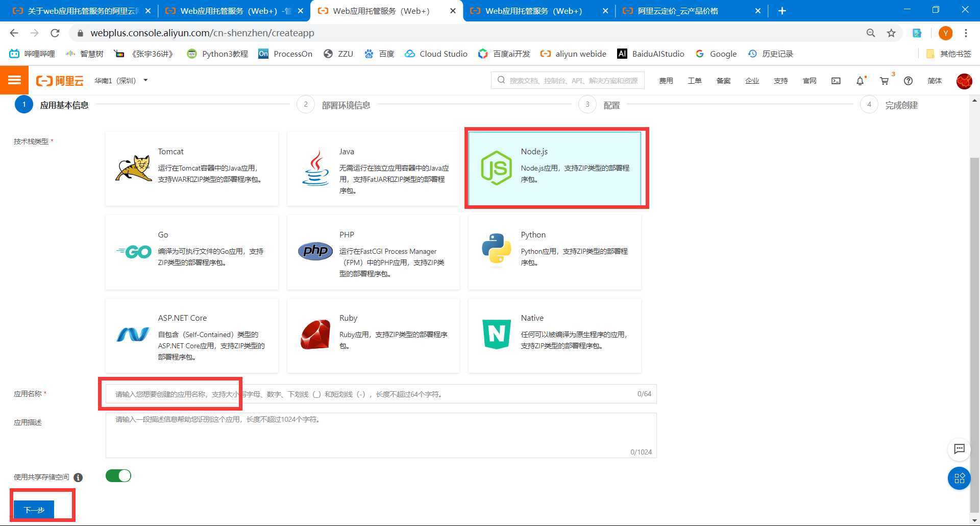Open the 备案 menu

(x=723, y=81)
